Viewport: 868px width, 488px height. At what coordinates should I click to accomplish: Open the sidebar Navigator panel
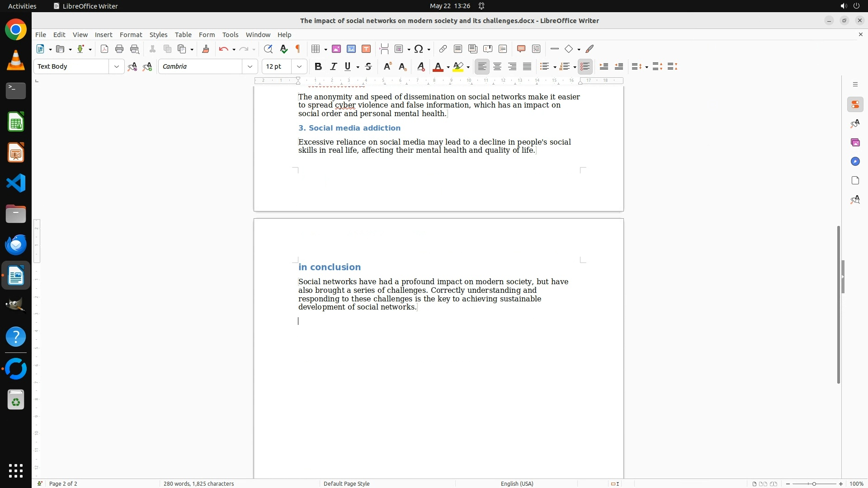coord(855,161)
